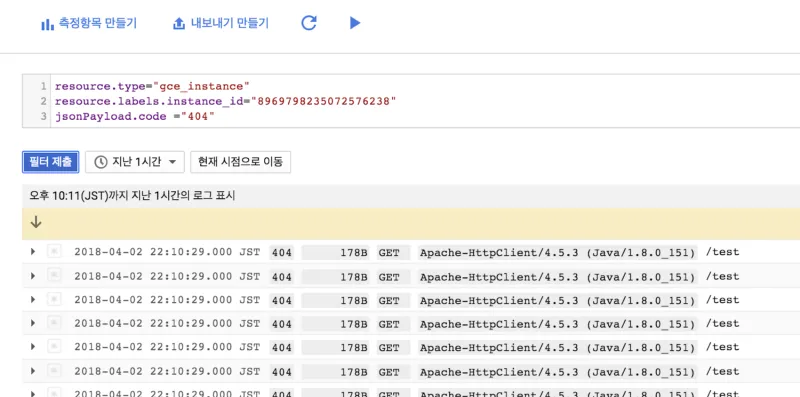This screenshot has width=800, height=397.
Task: Click the GET method chip in the first log row
Action: (x=393, y=252)
